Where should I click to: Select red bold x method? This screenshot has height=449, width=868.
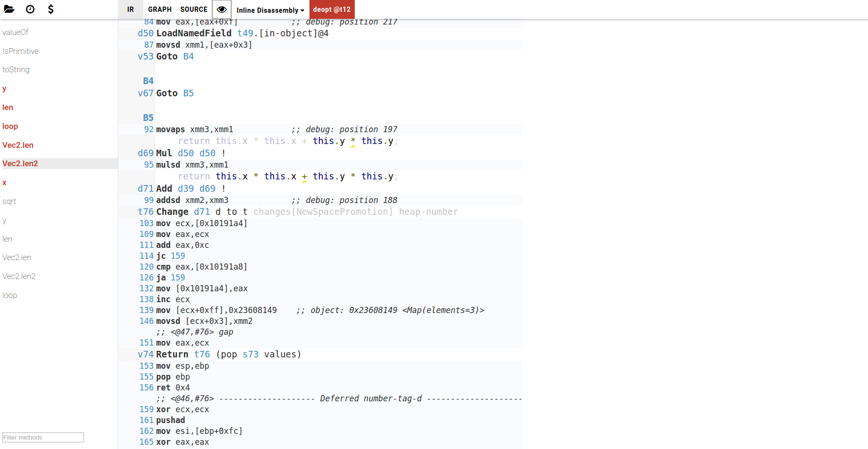(4, 182)
